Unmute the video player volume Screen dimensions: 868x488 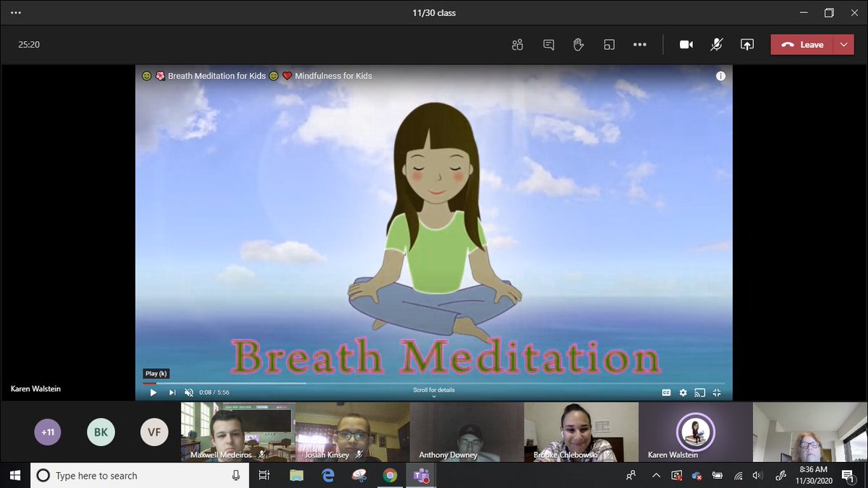pyautogui.click(x=189, y=393)
